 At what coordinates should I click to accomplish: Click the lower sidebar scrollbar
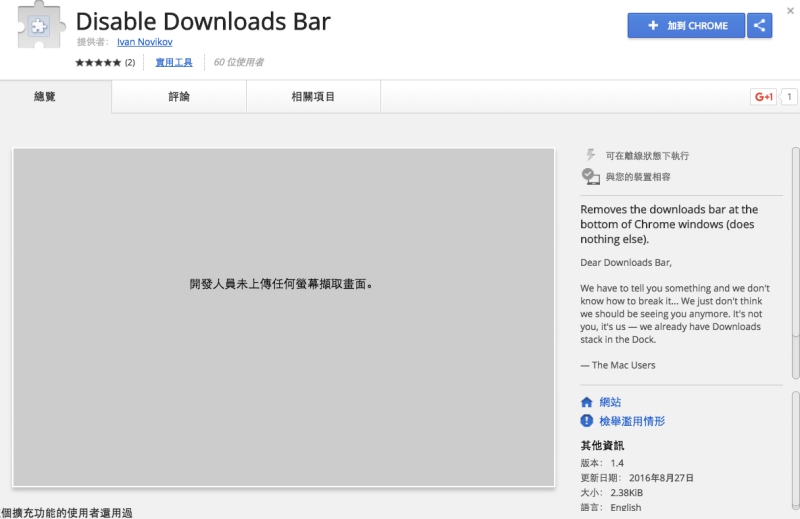click(795, 450)
